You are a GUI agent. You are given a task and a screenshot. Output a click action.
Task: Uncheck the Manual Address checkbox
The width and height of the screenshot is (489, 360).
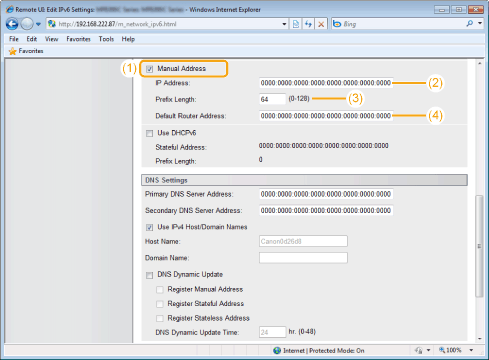click(149, 69)
